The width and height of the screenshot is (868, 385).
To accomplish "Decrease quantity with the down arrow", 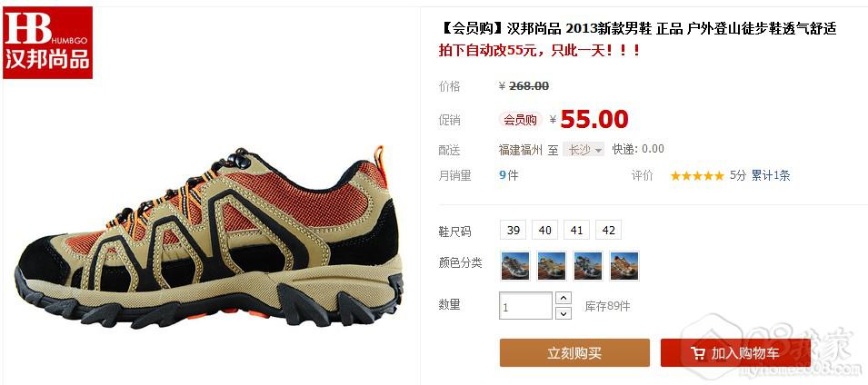I will pyautogui.click(x=563, y=313).
